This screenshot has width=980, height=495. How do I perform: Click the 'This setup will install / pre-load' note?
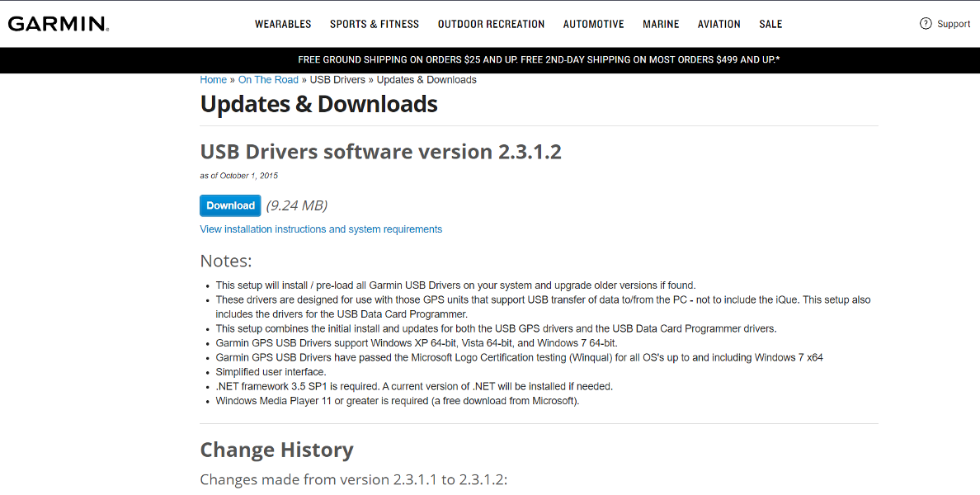pyautogui.click(x=455, y=285)
